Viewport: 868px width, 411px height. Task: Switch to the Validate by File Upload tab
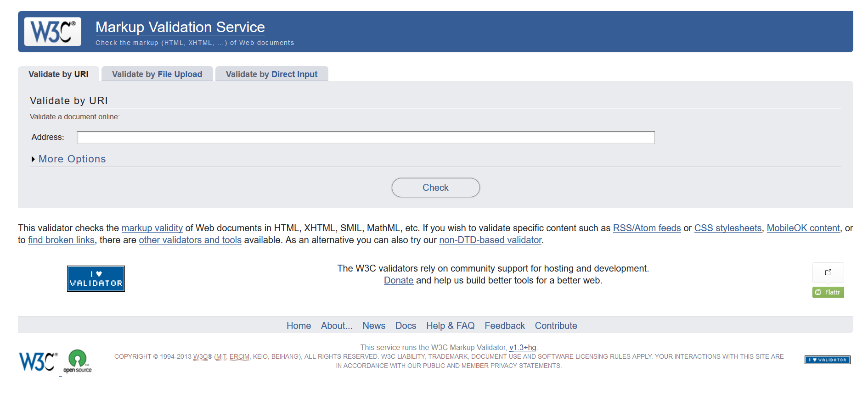pos(157,74)
